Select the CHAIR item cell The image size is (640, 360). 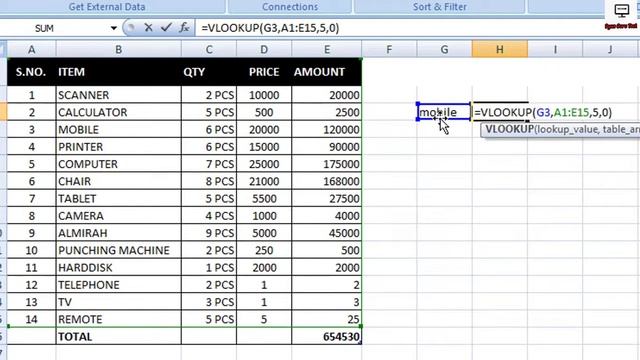(118, 181)
